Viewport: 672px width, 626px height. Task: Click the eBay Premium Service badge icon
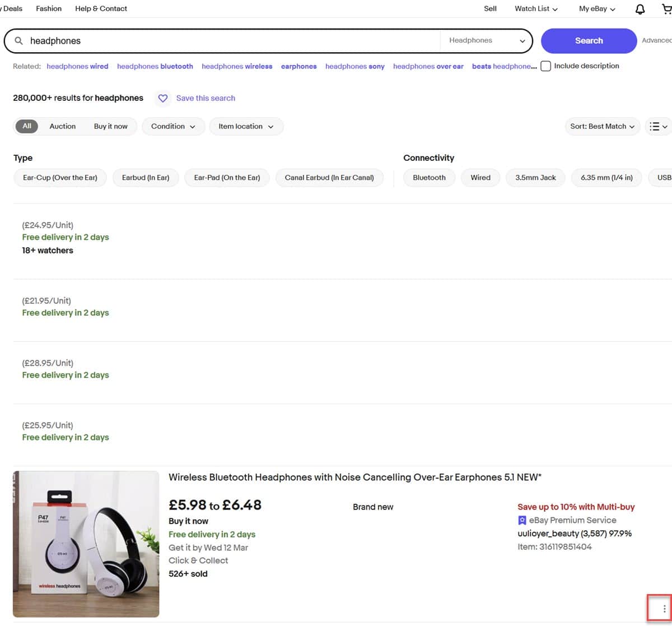522,520
